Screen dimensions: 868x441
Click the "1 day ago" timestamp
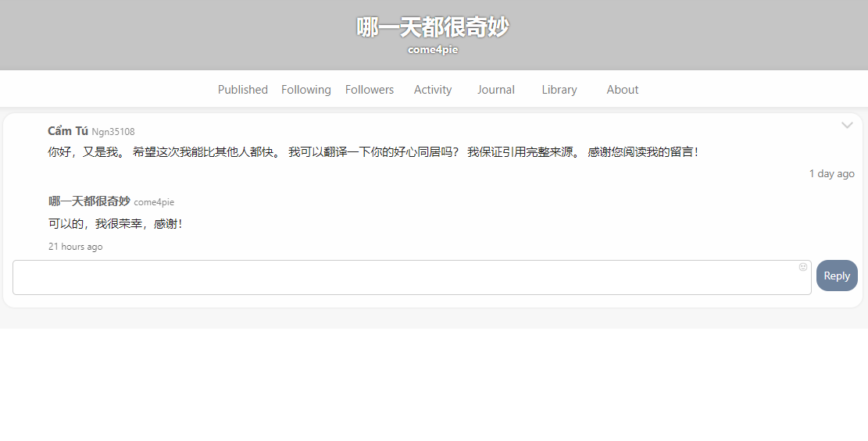coord(831,173)
